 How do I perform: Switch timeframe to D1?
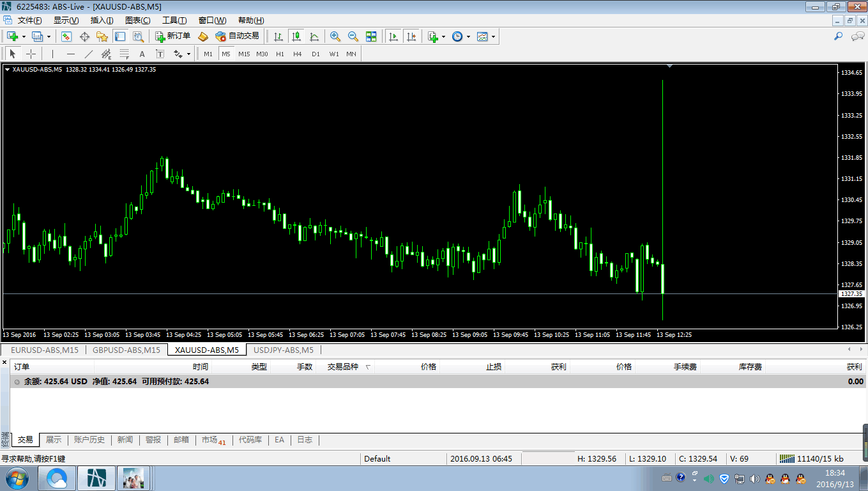316,54
